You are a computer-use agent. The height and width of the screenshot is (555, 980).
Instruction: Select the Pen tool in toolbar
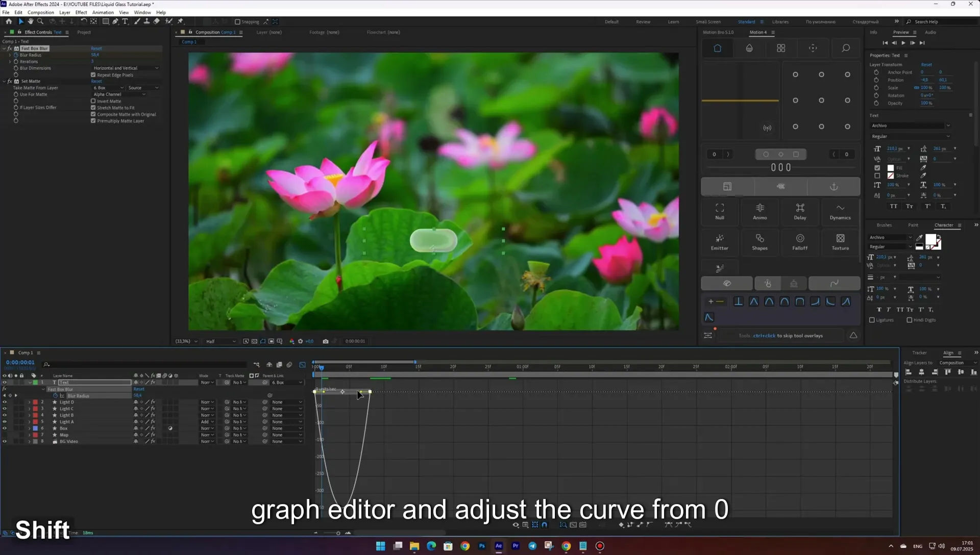pos(115,21)
